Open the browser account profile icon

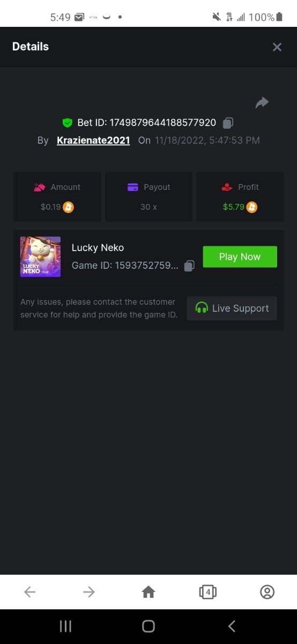267,592
